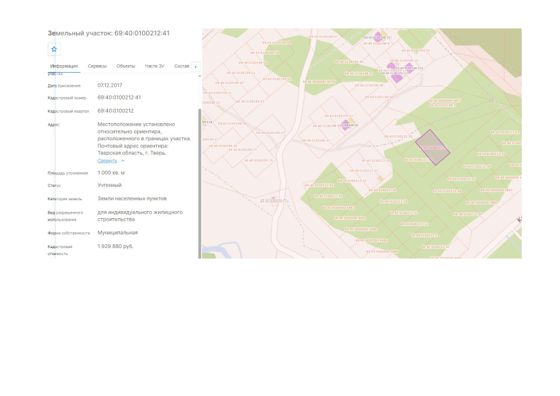Select cadastral quarter value 69:40:0100212

tap(115, 111)
